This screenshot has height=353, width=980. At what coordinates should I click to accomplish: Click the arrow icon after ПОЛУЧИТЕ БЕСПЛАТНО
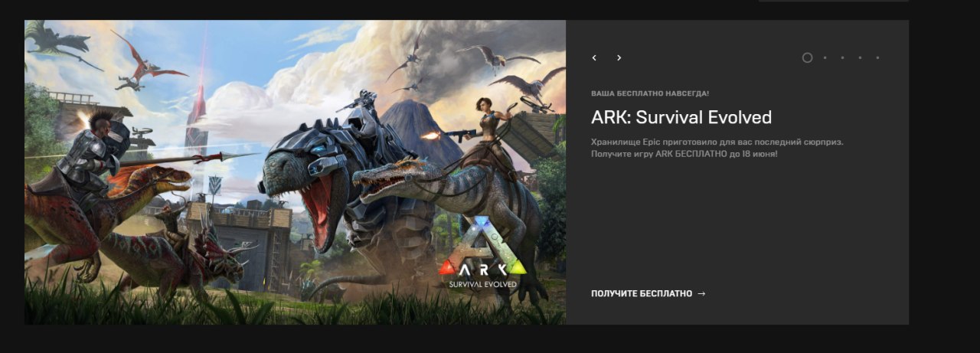[701, 293]
